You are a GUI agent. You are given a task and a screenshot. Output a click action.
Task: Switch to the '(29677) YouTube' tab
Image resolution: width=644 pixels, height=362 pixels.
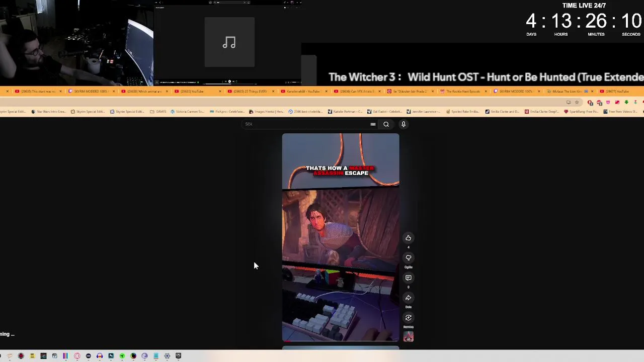point(618,92)
